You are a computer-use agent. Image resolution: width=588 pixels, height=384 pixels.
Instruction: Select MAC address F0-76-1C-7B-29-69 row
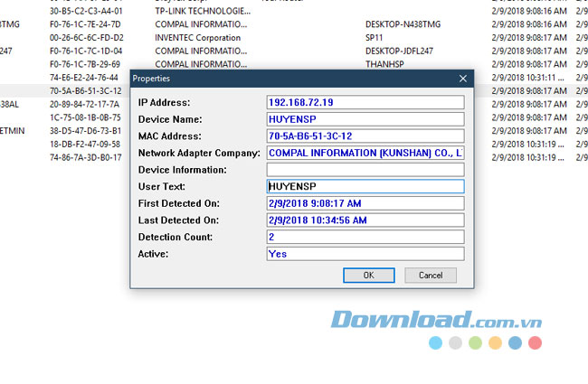(x=85, y=64)
